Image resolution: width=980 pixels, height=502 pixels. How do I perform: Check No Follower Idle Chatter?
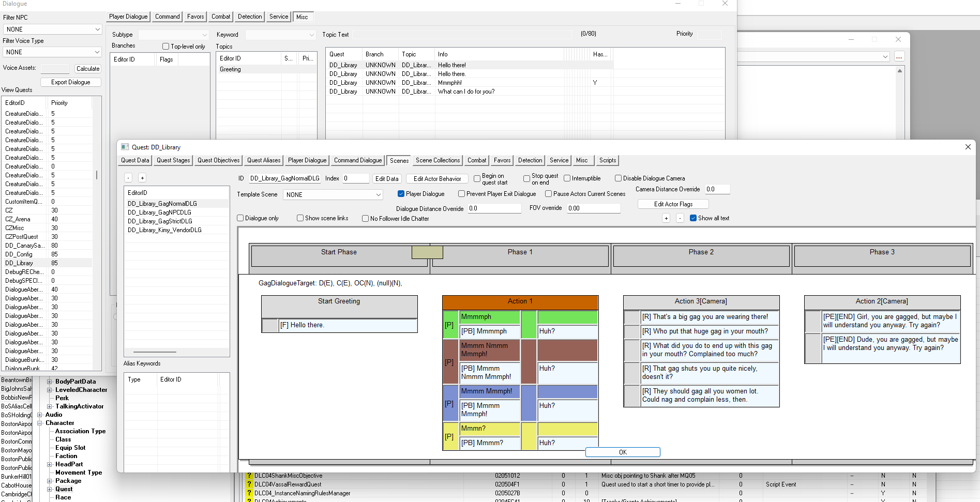coord(365,219)
